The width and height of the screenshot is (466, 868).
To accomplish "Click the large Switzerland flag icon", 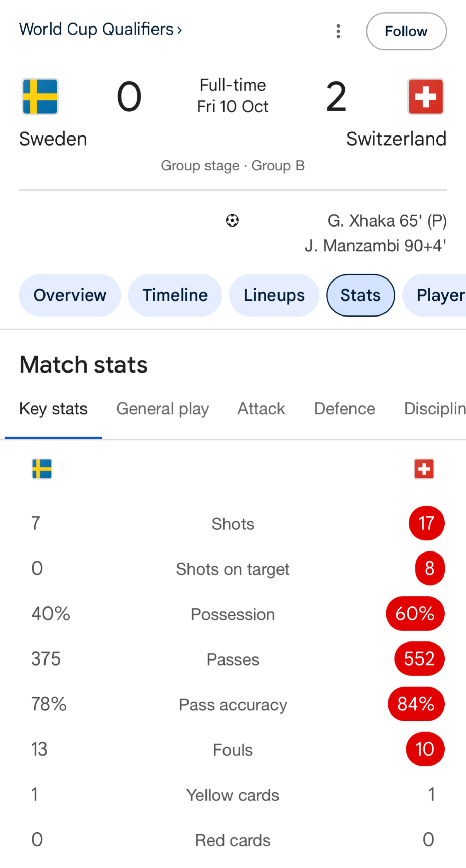I will (425, 97).
